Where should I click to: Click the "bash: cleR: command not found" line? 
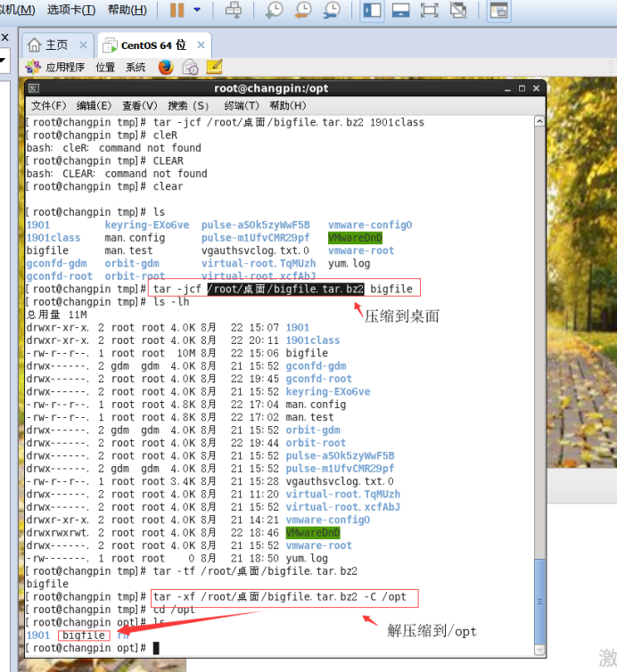click(113, 148)
